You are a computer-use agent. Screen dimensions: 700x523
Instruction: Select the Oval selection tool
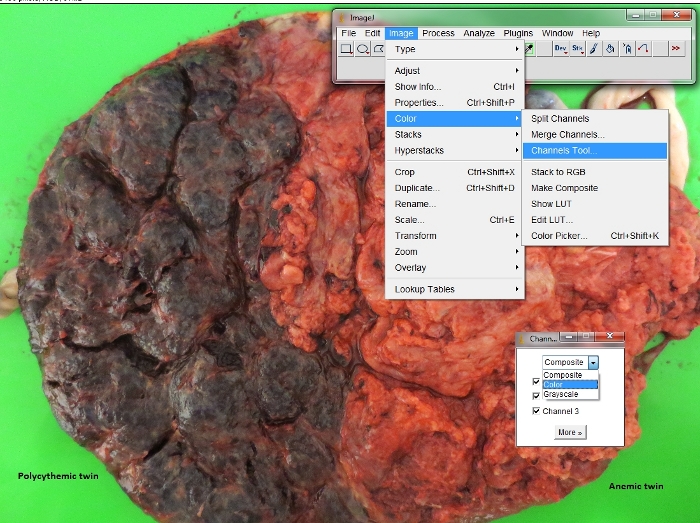[364, 49]
